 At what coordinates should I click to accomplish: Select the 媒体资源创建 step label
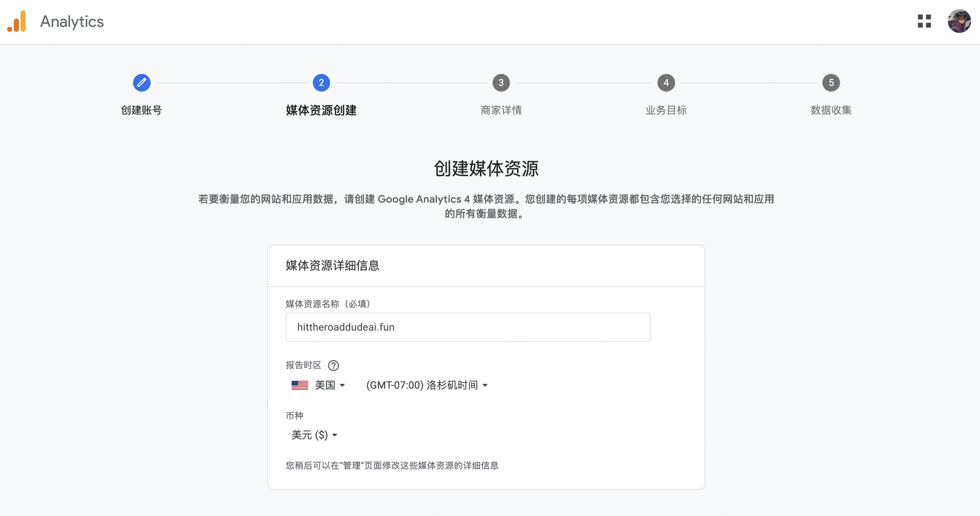321,110
